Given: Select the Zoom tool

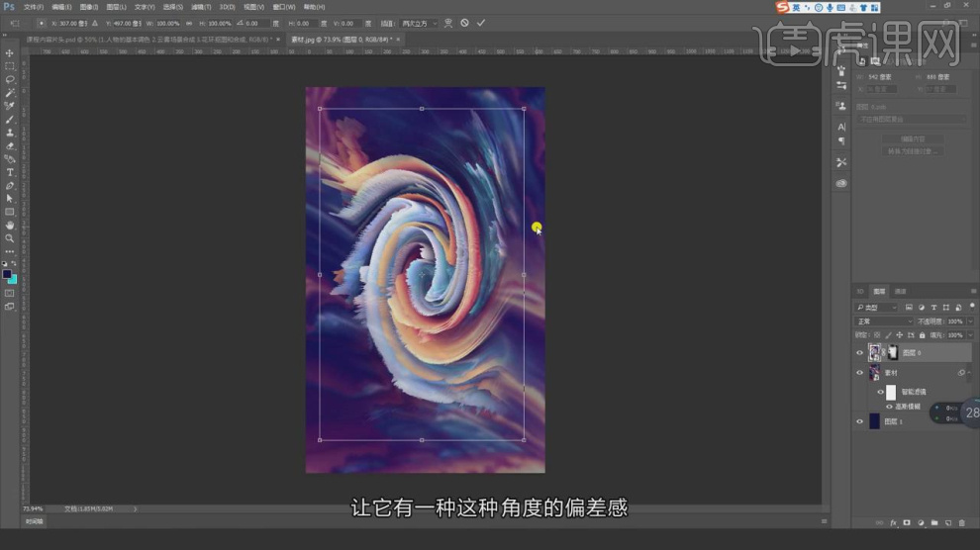Looking at the screenshot, I should [x=9, y=237].
